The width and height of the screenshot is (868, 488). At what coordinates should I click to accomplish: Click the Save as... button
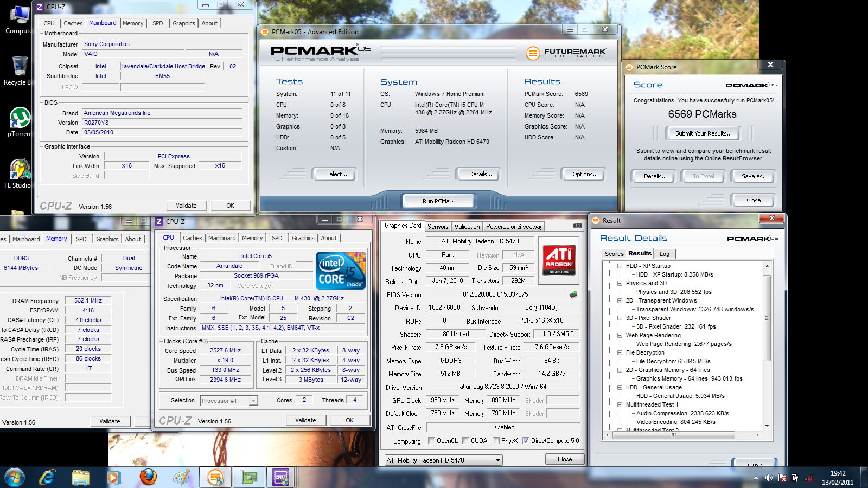click(x=754, y=176)
